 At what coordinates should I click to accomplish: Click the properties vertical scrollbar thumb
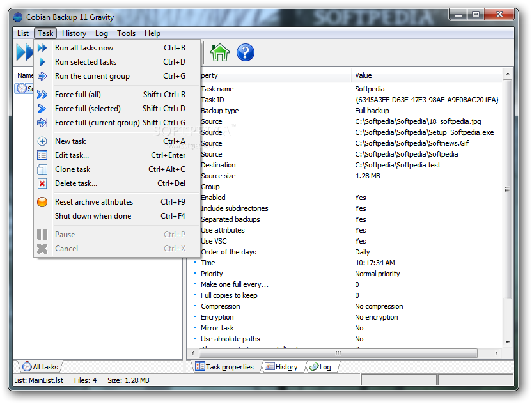pos(508,189)
